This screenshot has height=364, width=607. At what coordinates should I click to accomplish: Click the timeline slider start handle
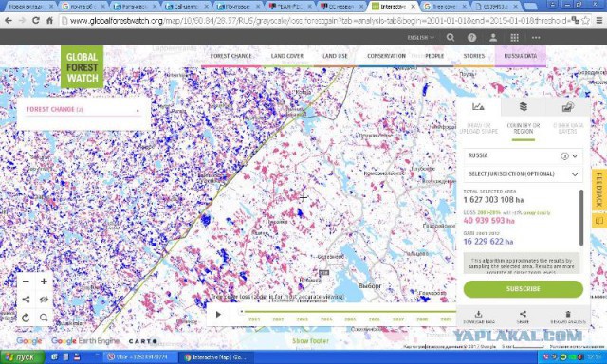pyautogui.click(x=242, y=311)
